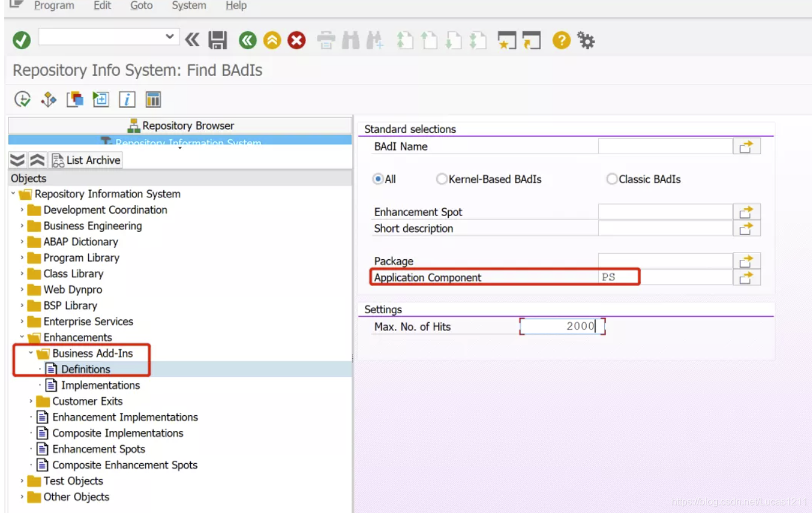Click the Save diskette icon

[x=217, y=41]
